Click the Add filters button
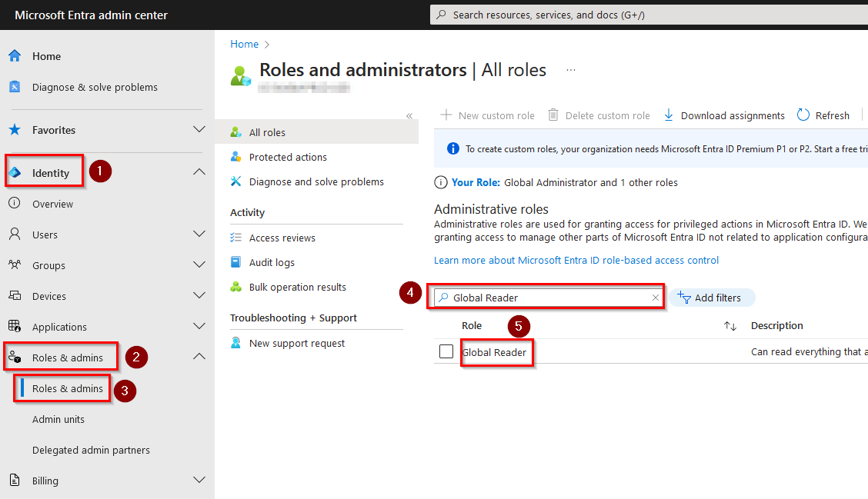This screenshot has height=499, width=868. [x=712, y=298]
